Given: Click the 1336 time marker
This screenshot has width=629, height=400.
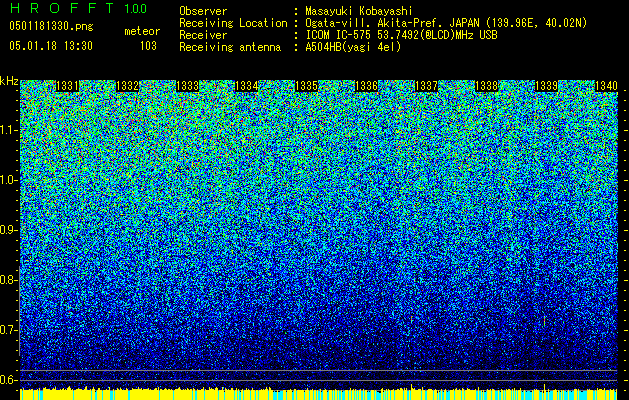Looking at the screenshot, I should click(x=366, y=86).
